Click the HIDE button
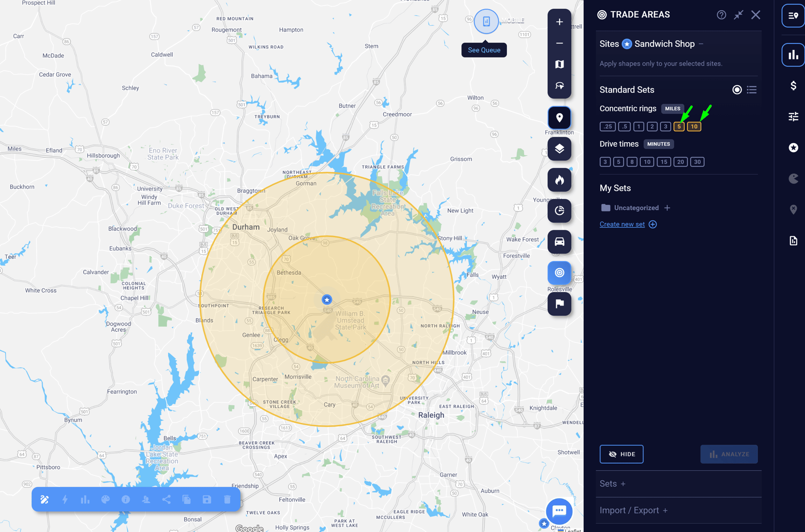The height and width of the screenshot is (532, 805). (x=622, y=454)
